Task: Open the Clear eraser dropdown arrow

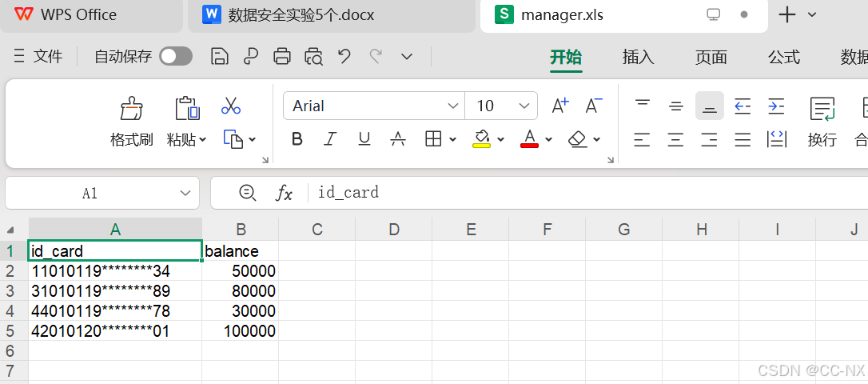Action: coord(597,140)
